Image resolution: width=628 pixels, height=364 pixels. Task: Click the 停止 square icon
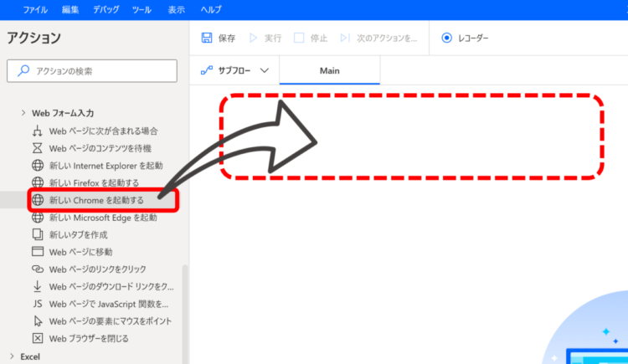click(x=299, y=38)
